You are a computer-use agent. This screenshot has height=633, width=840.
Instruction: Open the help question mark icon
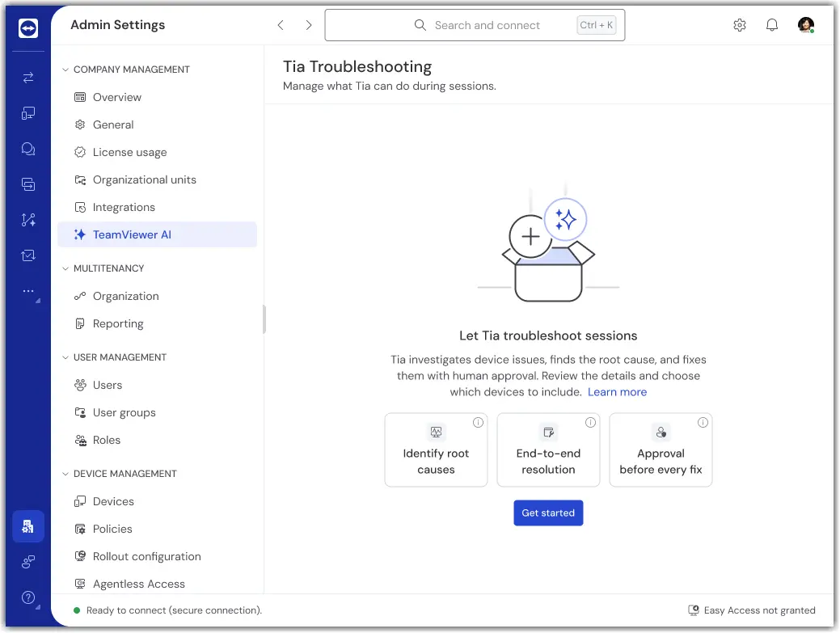click(27, 597)
